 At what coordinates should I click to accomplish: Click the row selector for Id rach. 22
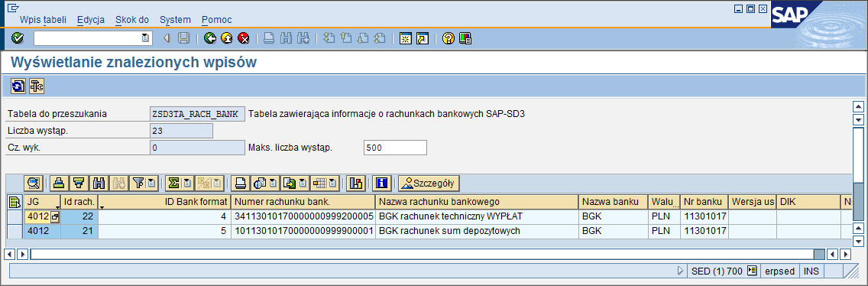pyautogui.click(x=15, y=216)
